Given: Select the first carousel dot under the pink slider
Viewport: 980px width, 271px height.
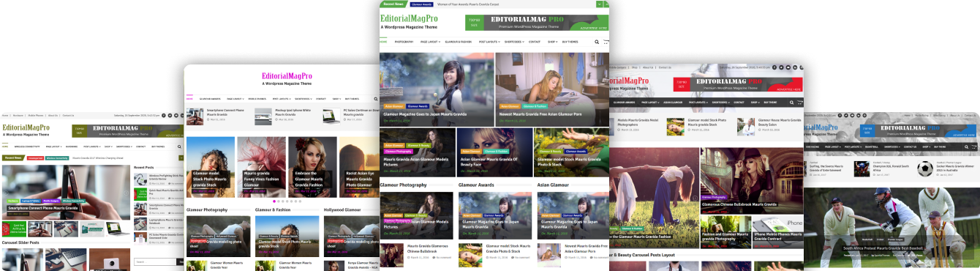Looking at the screenshot, I should click(x=274, y=201).
